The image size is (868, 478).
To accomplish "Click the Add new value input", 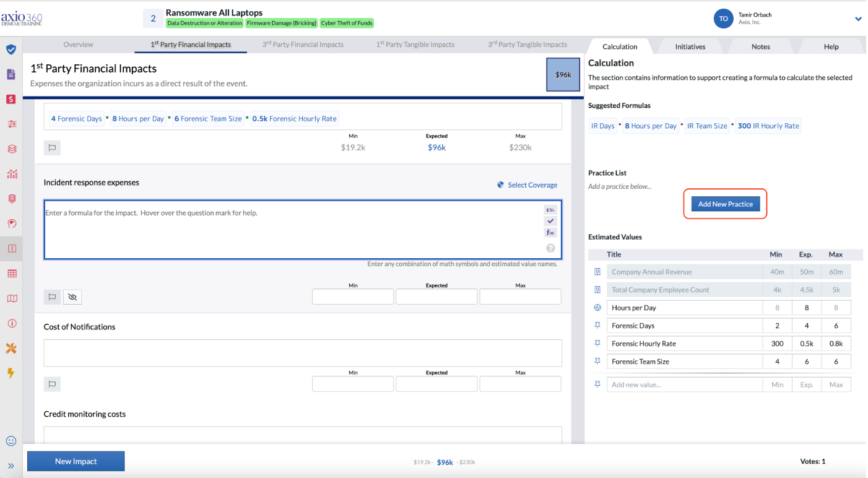I will (x=684, y=385).
